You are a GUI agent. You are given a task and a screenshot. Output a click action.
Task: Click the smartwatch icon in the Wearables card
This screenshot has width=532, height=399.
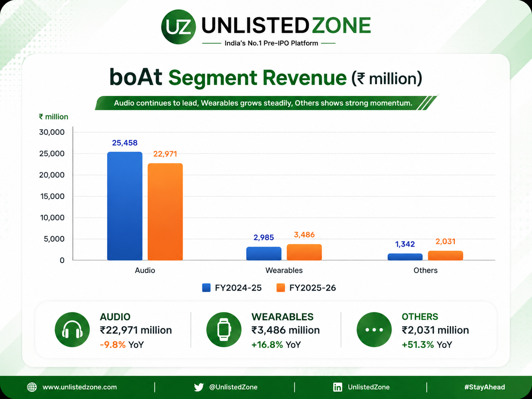(224, 330)
